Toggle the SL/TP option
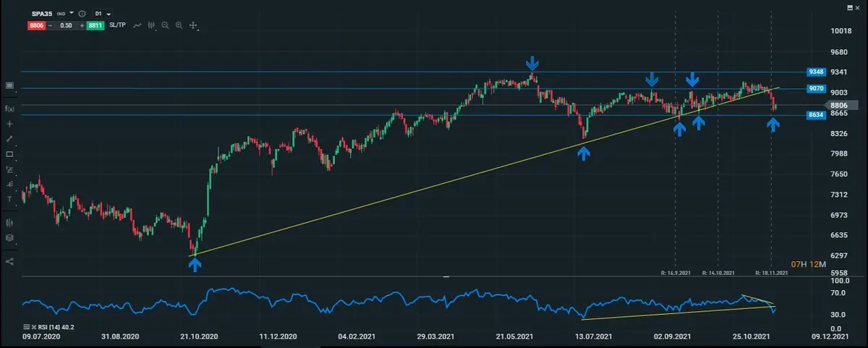Screen dimensions: 868x348 point(118,25)
